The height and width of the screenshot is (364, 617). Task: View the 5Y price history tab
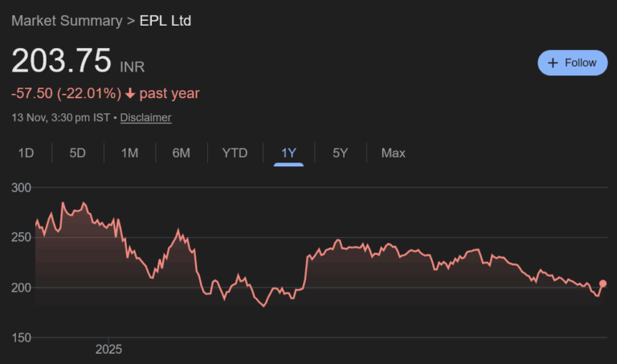(340, 153)
